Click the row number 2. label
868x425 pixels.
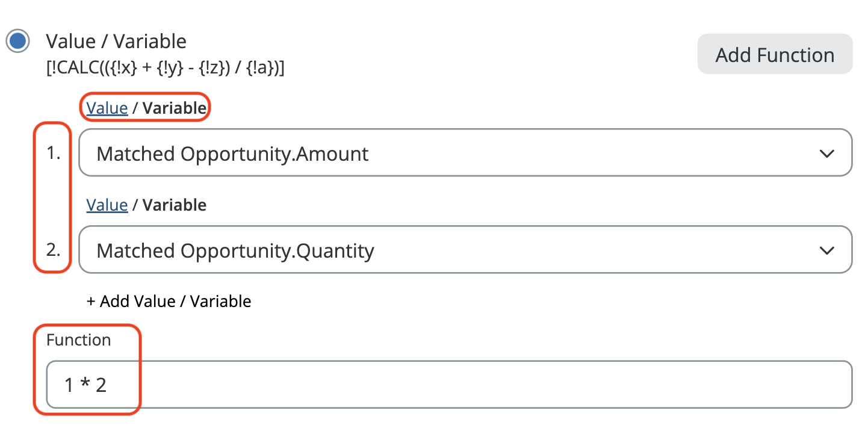[54, 250]
